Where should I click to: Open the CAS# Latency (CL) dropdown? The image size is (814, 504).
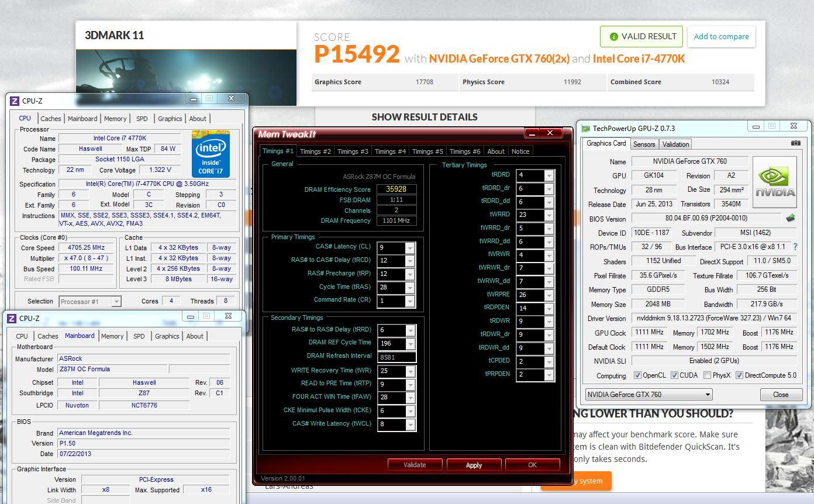click(410, 247)
